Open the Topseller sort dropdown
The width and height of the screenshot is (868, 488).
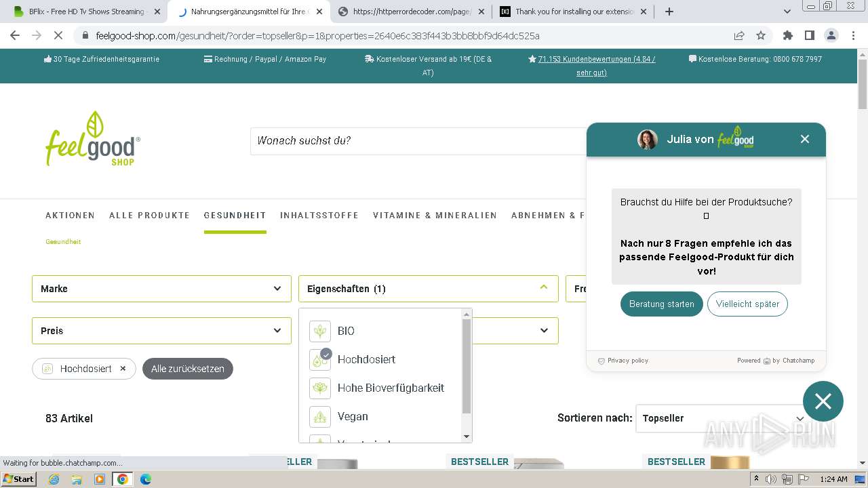pyautogui.click(x=723, y=418)
